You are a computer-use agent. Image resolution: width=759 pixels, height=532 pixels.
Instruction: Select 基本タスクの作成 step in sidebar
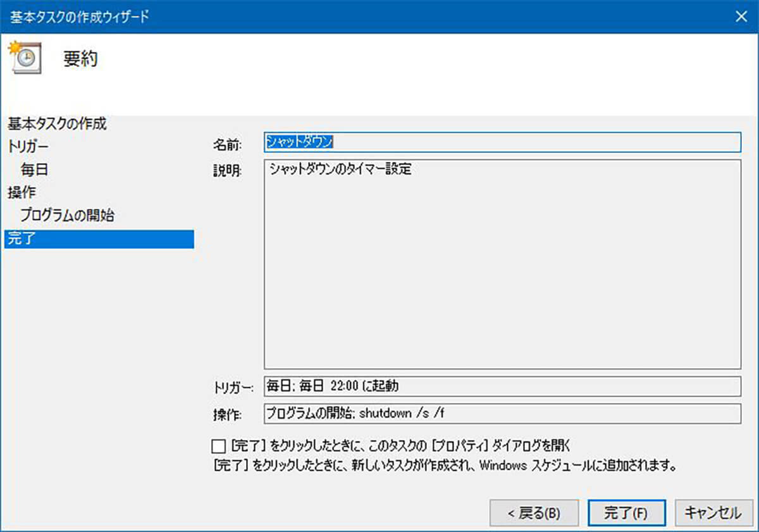pyautogui.click(x=57, y=123)
